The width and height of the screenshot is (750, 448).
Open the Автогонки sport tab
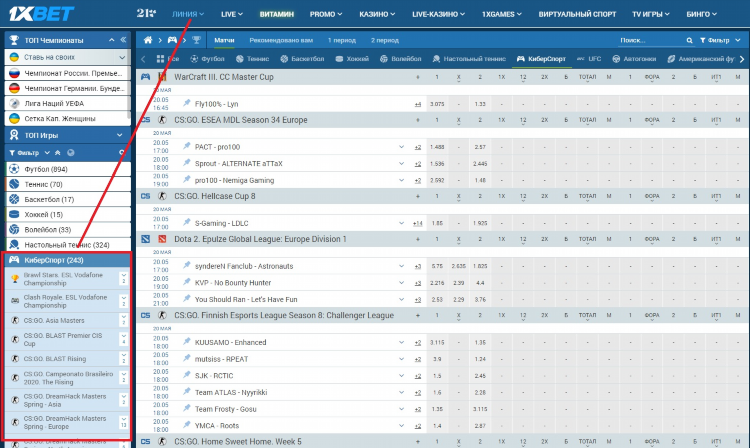tap(634, 59)
